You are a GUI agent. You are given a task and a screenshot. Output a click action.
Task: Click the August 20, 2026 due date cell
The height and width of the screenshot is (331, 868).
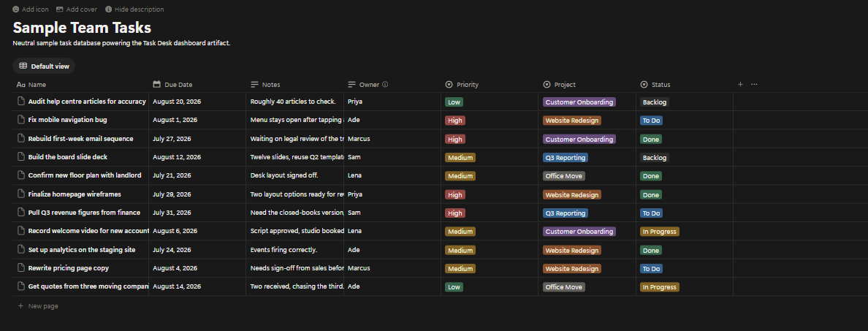tap(197, 102)
